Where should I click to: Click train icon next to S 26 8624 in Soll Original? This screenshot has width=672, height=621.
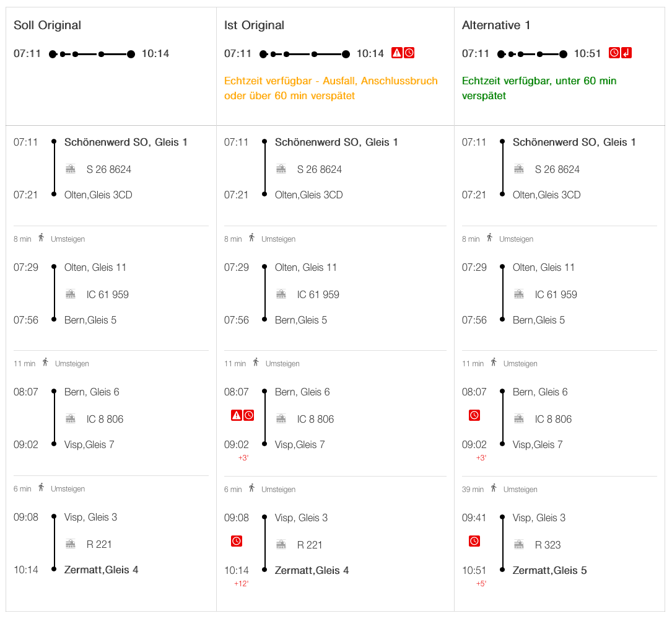click(71, 169)
